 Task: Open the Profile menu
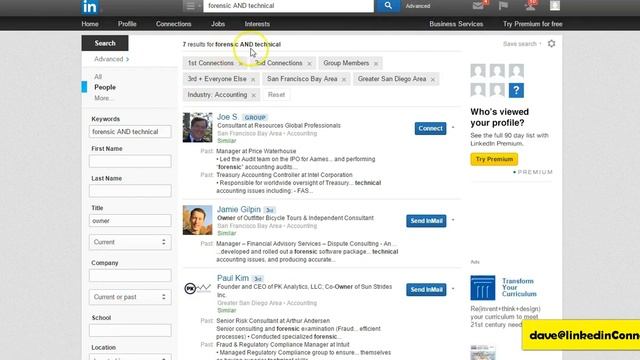127,24
